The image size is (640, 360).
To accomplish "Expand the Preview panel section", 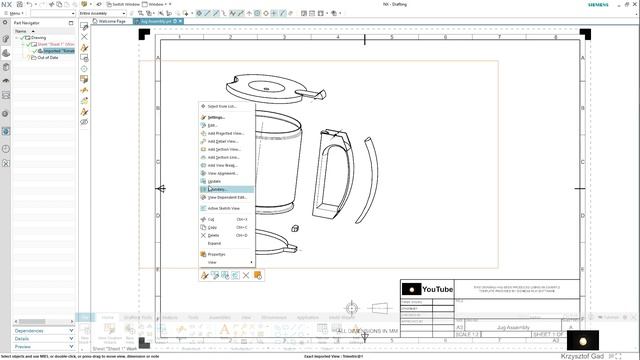I will point(43,347).
